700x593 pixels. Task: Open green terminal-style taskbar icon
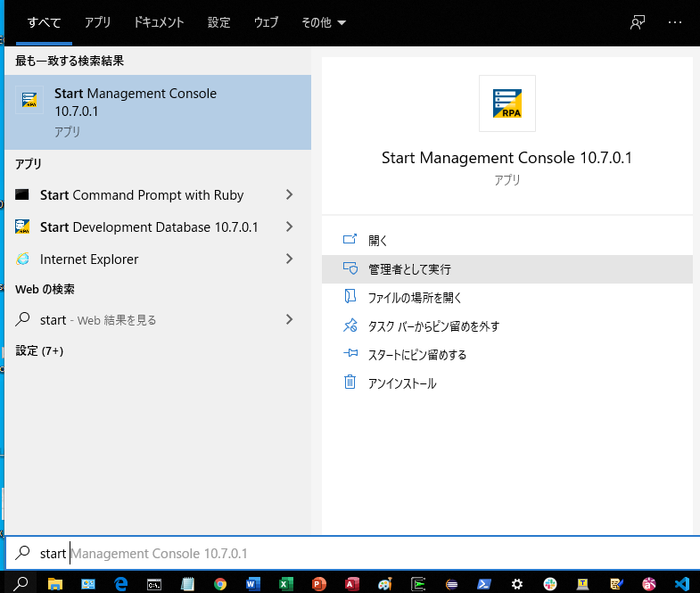coord(418,583)
